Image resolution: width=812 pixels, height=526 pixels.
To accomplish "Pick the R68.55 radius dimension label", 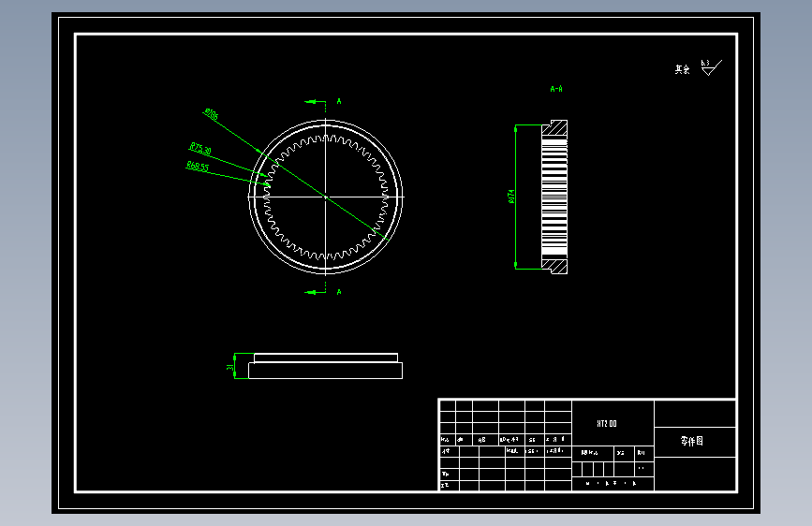I will [198, 167].
